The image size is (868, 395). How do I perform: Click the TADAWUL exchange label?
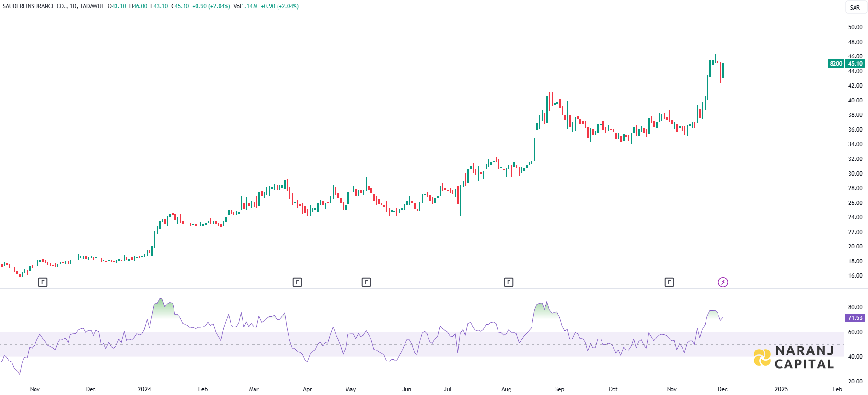point(92,6)
